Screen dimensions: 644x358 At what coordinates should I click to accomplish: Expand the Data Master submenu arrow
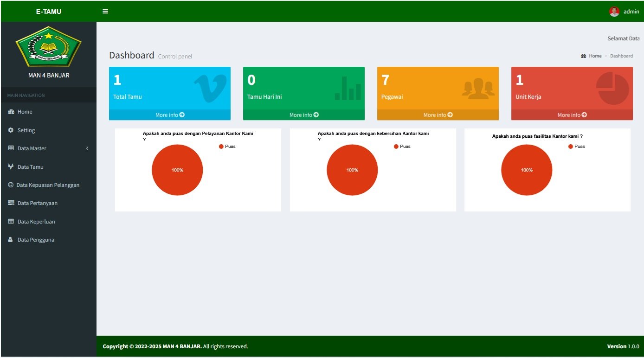pyautogui.click(x=87, y=148)
